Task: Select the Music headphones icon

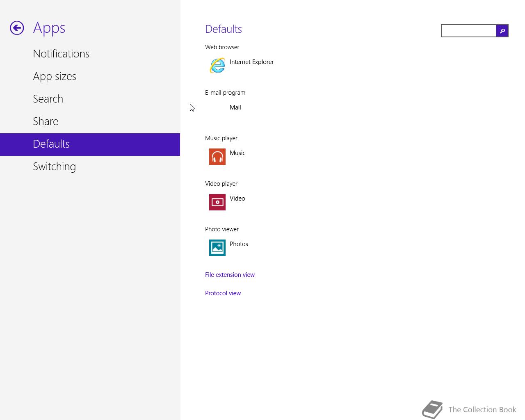Action: coord(217,157)
